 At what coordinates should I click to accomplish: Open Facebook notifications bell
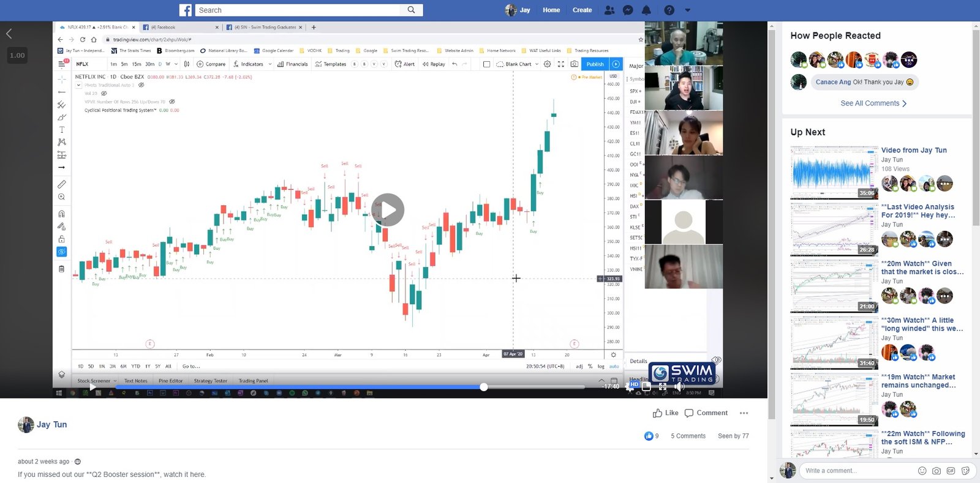coord(646,10)
